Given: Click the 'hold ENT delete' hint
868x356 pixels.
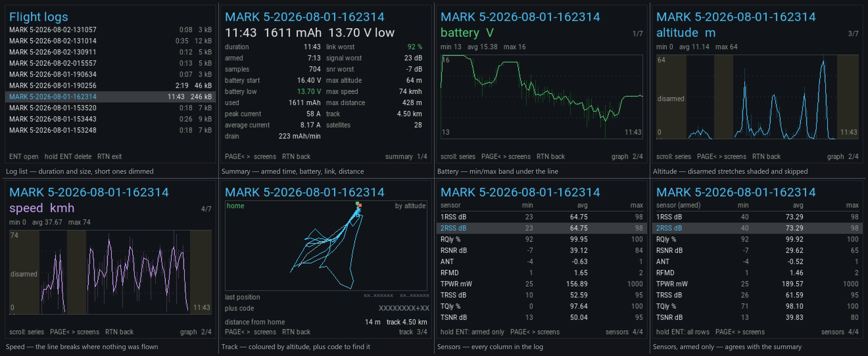Looking at the screenshot, I should click(68, 156).
